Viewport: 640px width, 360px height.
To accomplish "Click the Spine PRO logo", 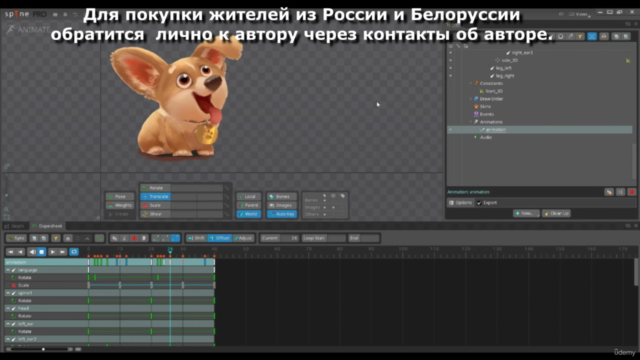I will pyautogui.click(x=25, y=14).
